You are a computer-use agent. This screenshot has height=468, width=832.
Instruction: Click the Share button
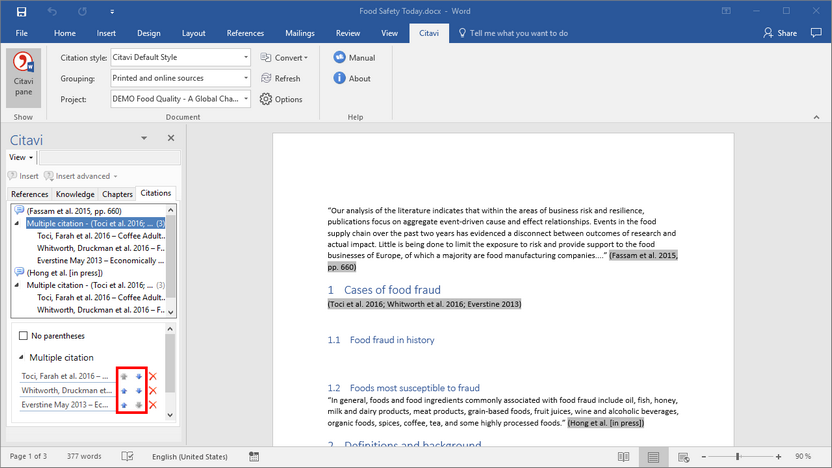click(780, 33)
